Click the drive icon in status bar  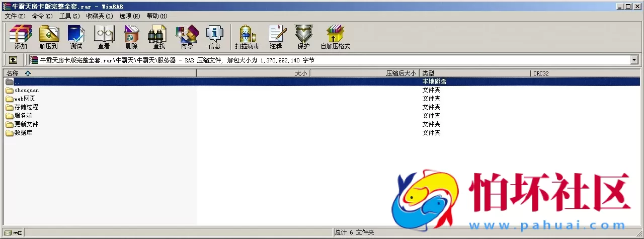click(8, 232)
